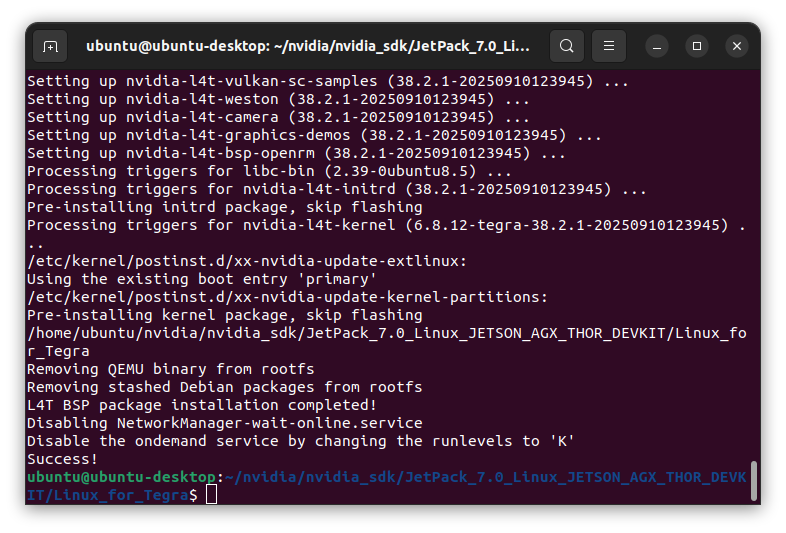
Task: Click the xx-nvidia-update-extlinux path line
Action: [247, 261]
